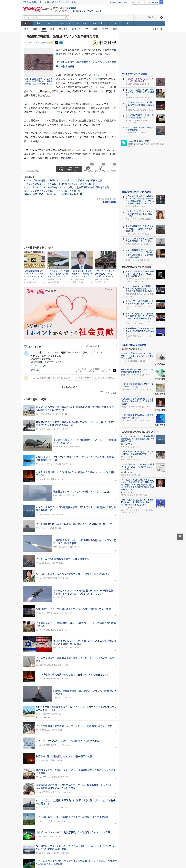The height and width of the screenshot is (868, 186).
Task: Toggle the コメント非表示 checkbox
Action: (x=102, y=393)
